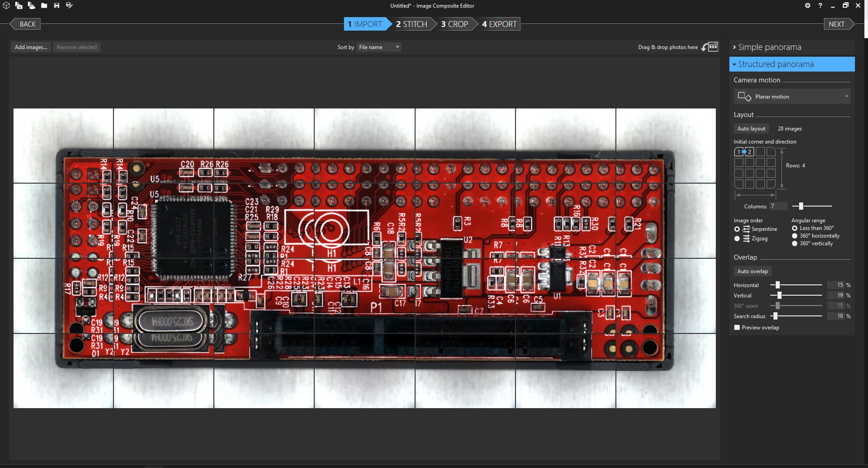Enable the Preview overlap checkbox
Viewport: 868px width, 468px height.
737,328
